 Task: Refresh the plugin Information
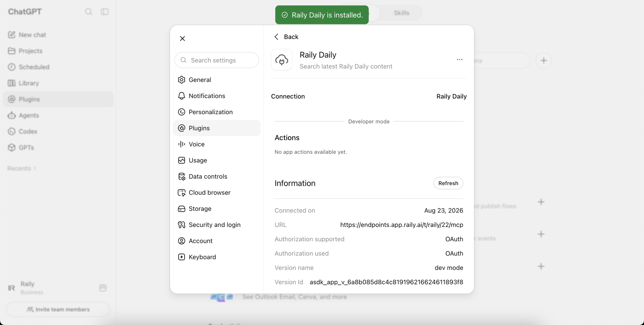(x=448, y=183)
